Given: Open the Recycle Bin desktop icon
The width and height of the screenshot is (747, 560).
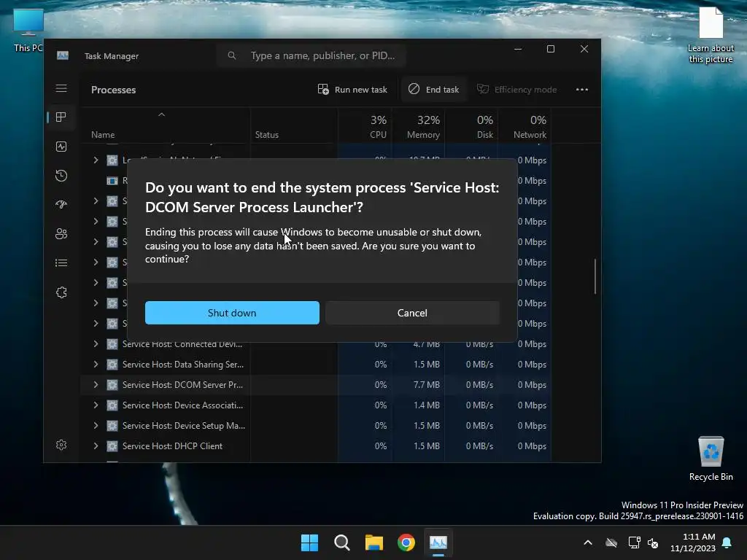Looking at the screenshot, I should coord(711,459).
